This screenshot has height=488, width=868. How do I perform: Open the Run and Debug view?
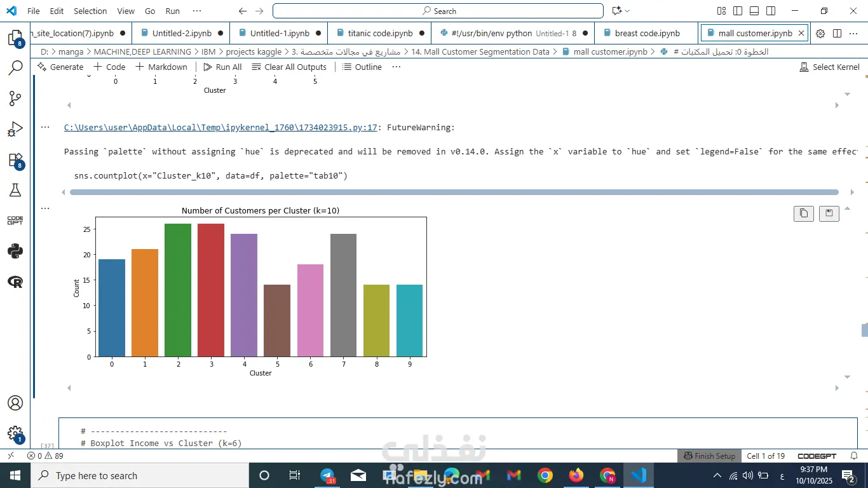pos(15,129)
